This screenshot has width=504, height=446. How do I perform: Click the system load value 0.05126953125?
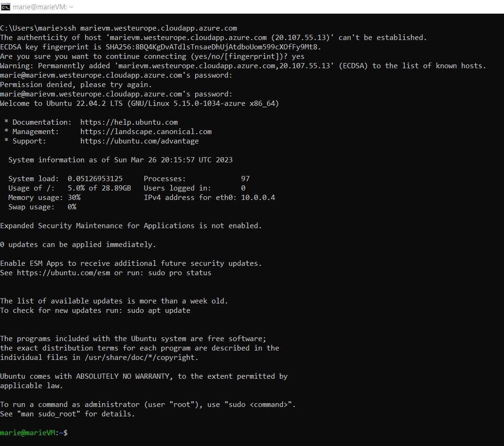coord(95,179)
